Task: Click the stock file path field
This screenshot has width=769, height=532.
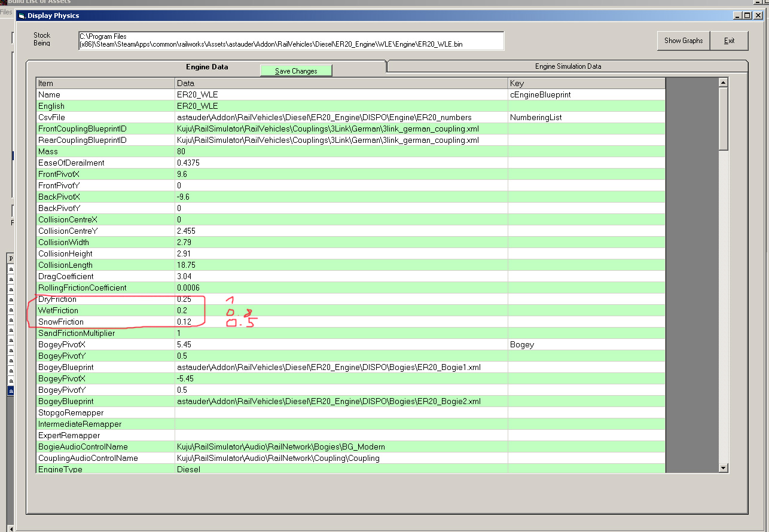Action: tap(291, 41)
